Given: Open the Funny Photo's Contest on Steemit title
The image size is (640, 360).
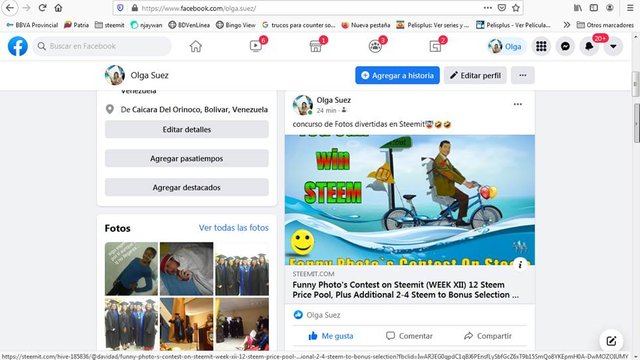Looking at the screenshot, I should point(406,289).
